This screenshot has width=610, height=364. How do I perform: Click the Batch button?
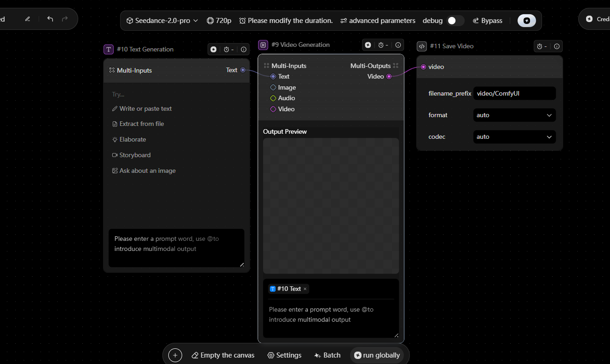327,355
